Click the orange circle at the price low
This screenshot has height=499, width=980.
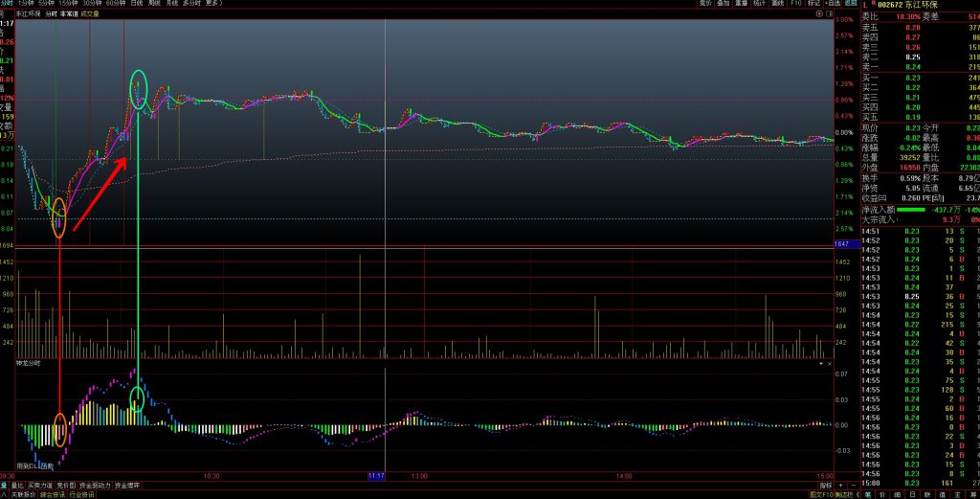59,216
